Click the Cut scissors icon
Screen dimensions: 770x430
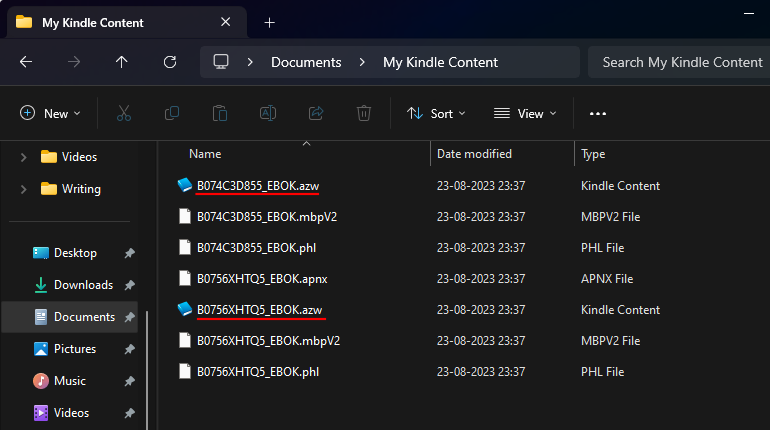point(124,114)
